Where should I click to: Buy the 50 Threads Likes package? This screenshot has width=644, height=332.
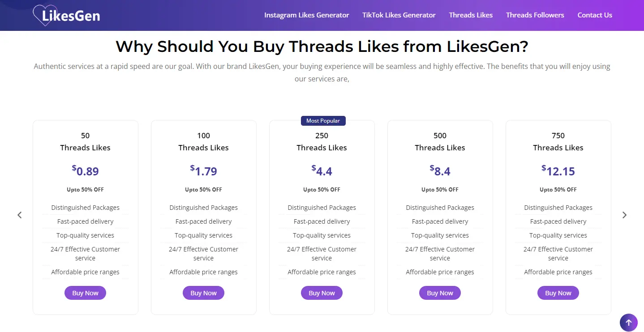point(85,293)
